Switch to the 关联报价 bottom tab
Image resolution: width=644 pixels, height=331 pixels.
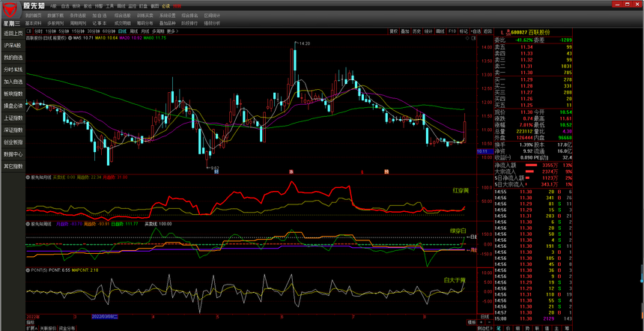pos(48,328)
